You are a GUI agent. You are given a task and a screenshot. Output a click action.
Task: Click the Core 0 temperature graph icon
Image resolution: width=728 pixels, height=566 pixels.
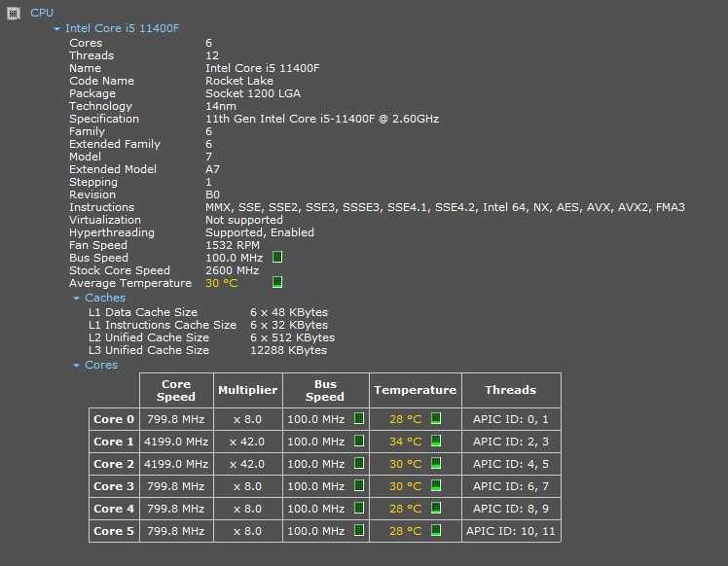(436, 419)
